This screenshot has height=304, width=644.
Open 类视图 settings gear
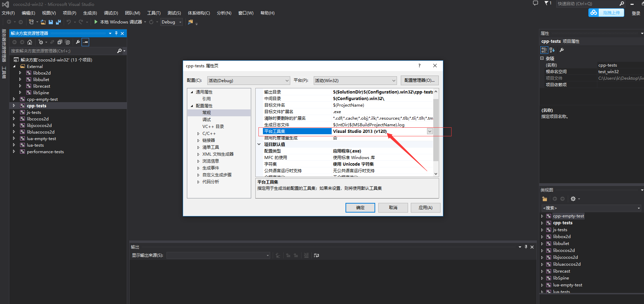point(573,199)
